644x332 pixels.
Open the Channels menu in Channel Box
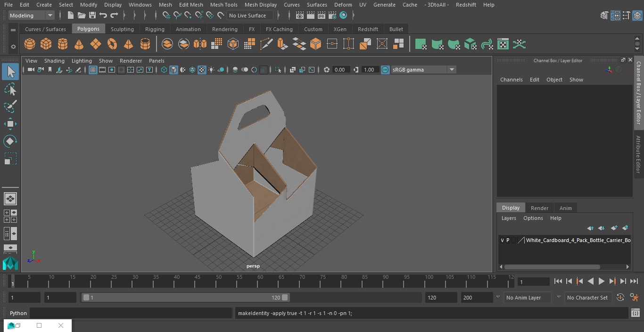tap(512, 80)
